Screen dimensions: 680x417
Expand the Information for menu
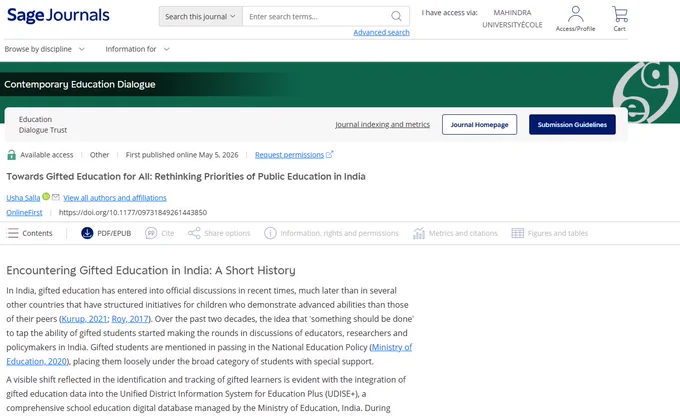(137, 49)
